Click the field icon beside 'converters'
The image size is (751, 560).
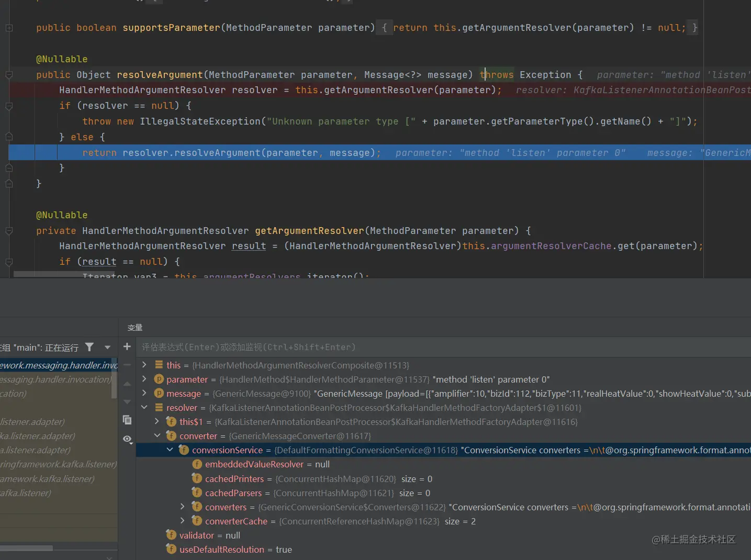coord(197,507)
